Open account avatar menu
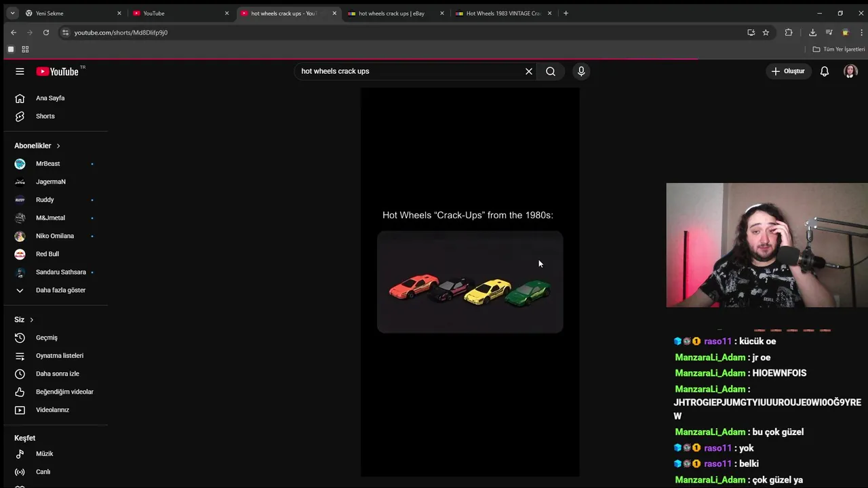The image size is (868, 488). pos(850,71)
